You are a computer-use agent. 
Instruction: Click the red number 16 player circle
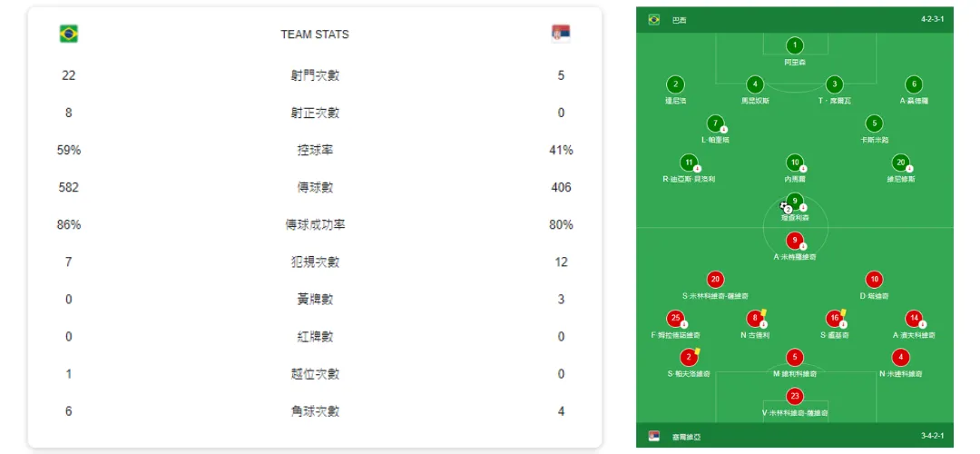point(834,318)
